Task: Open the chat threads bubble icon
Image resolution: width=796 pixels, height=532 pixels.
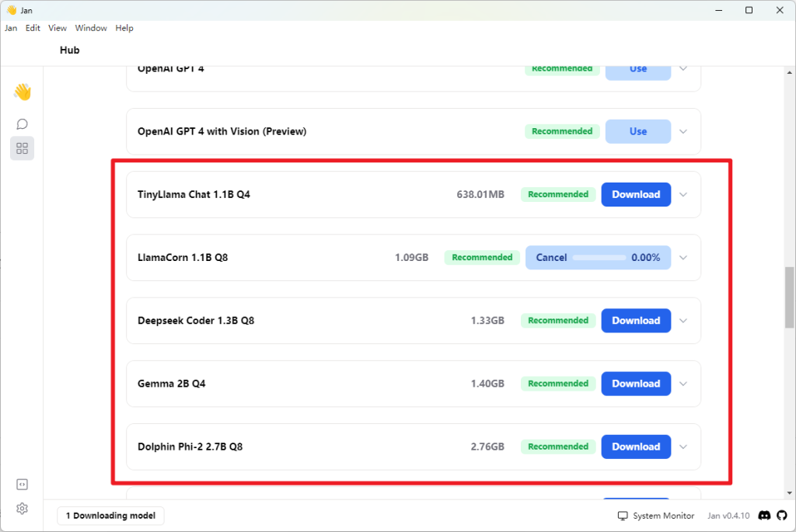Action: coord(22,124)
